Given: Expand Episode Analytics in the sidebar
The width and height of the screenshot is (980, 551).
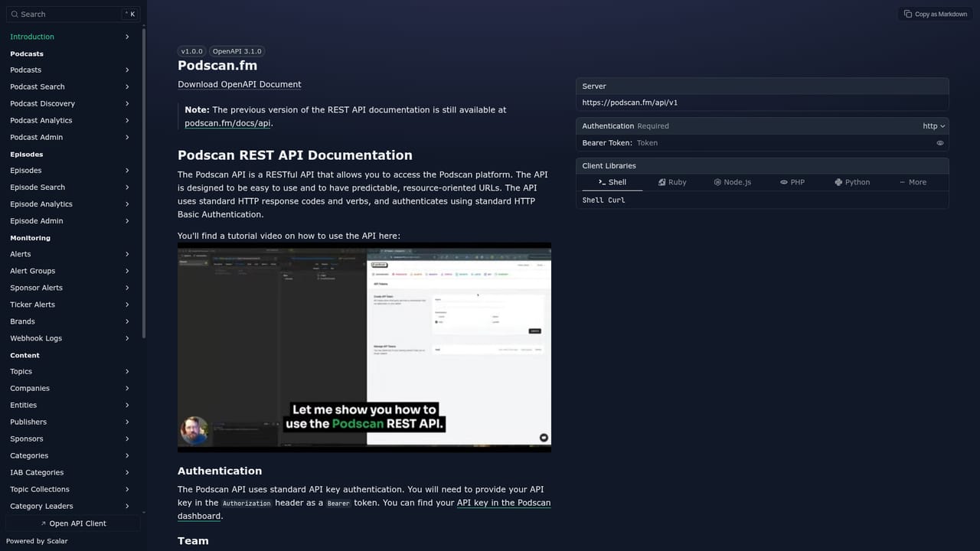Looking at the screenshot, I should [127, 204].
